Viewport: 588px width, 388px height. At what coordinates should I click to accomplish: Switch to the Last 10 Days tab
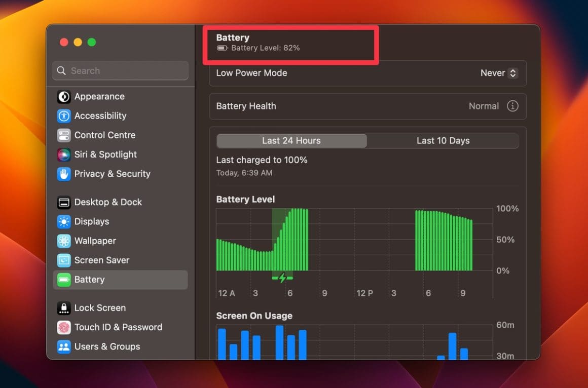coord(443,140)
